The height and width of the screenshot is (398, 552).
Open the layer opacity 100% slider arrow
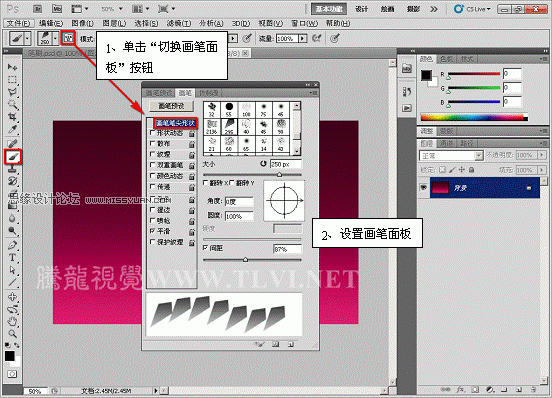[x=542, y=155]
